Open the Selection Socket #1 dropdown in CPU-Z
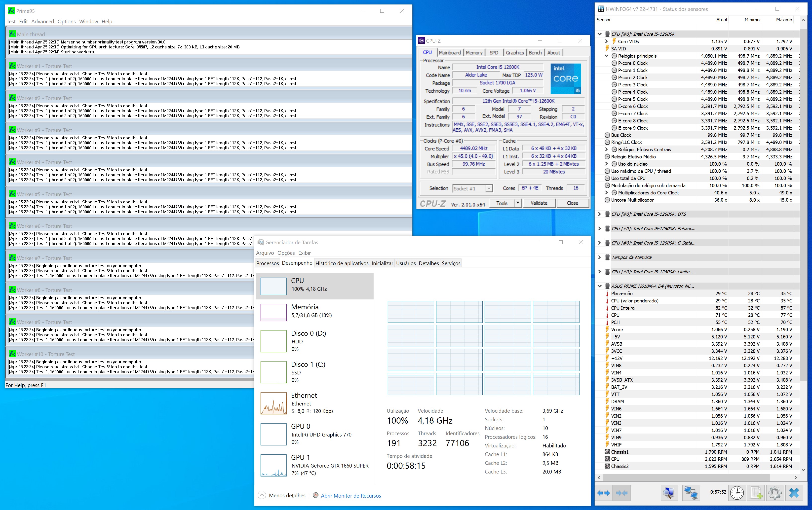The image size is (812, 510). pyautogui.click(x=489, y=188)
